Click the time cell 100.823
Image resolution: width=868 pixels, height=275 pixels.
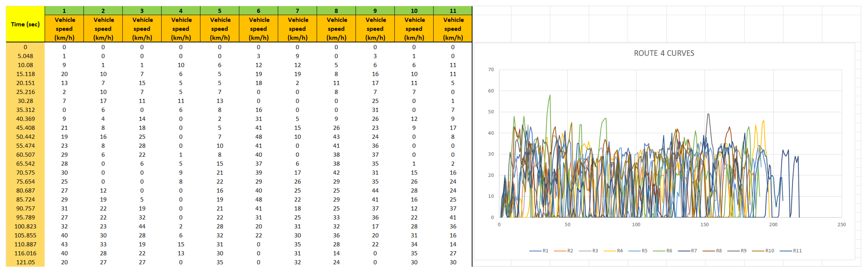pyautogui.click(x=25, y=226)
